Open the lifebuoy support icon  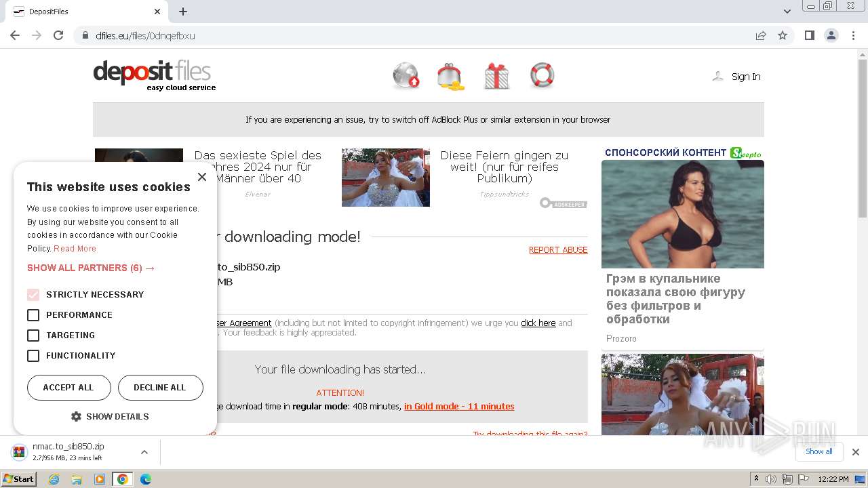[x=542, y=75]
